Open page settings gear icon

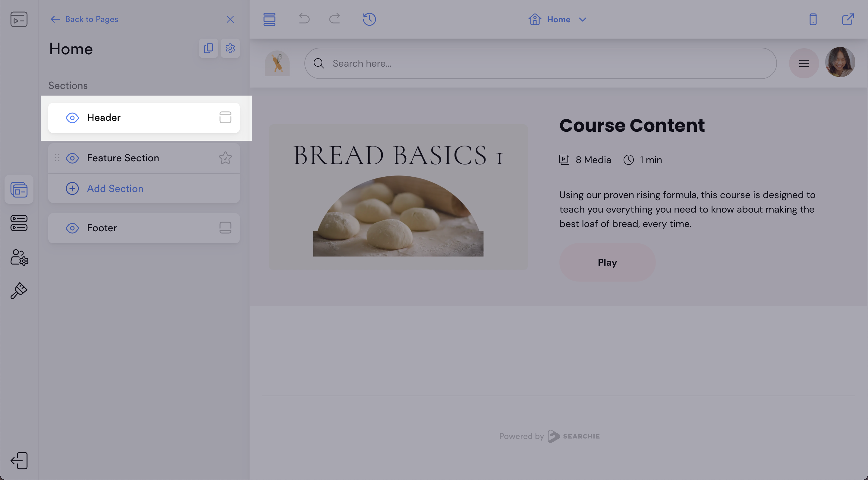click(230, 48)
